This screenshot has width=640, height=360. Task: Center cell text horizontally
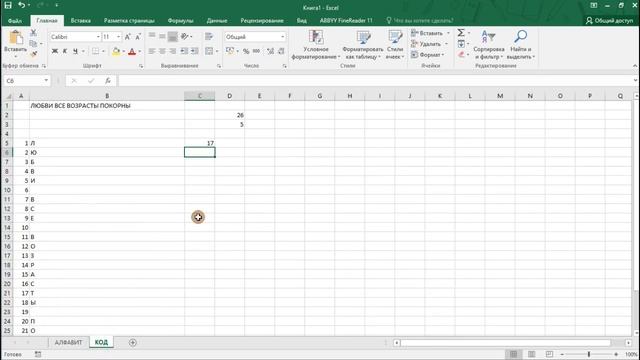click(x=162, y=51)
